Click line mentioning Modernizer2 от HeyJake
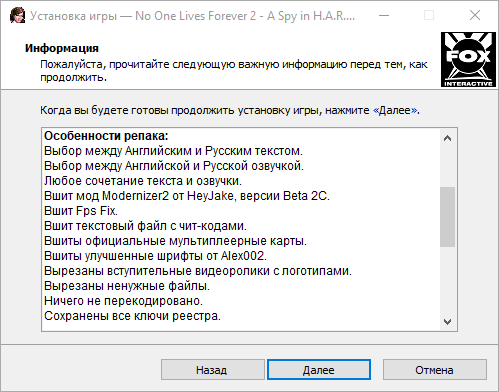Viewport: 499px width, 392px height. pos(187,196)
